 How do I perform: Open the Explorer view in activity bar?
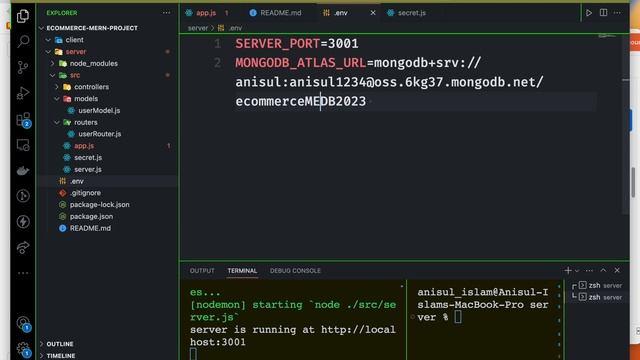tap(23, 16)
